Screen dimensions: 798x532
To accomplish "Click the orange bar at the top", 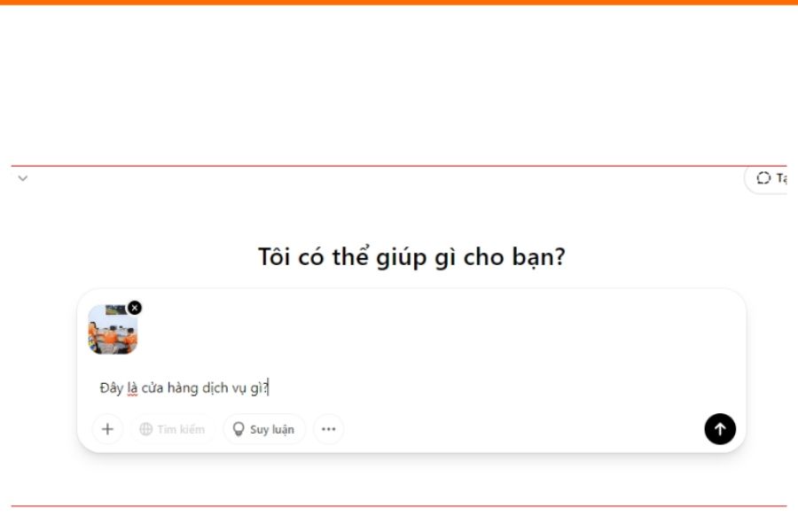I will pyautogui.click(x=399, y=3).
